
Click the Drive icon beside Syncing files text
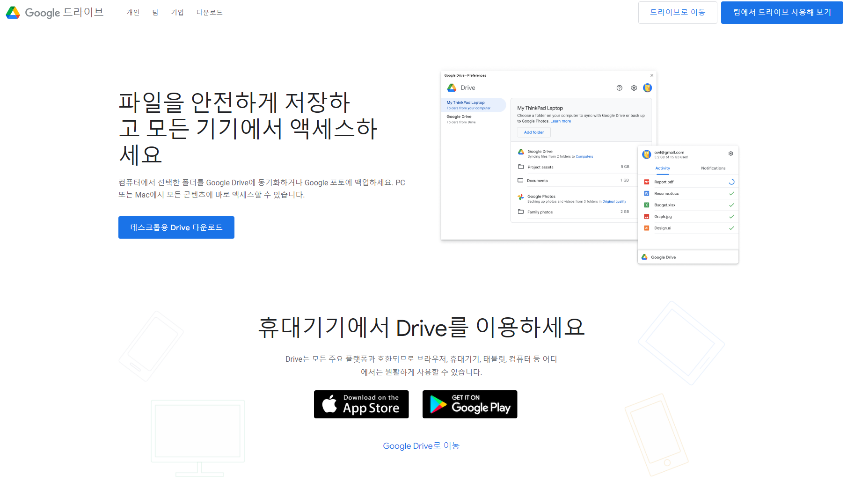[x=521, y=152]
